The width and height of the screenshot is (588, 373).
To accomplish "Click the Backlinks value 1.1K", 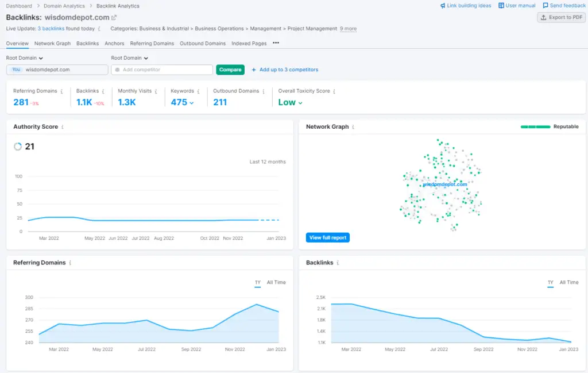I will tap(84, 102).
